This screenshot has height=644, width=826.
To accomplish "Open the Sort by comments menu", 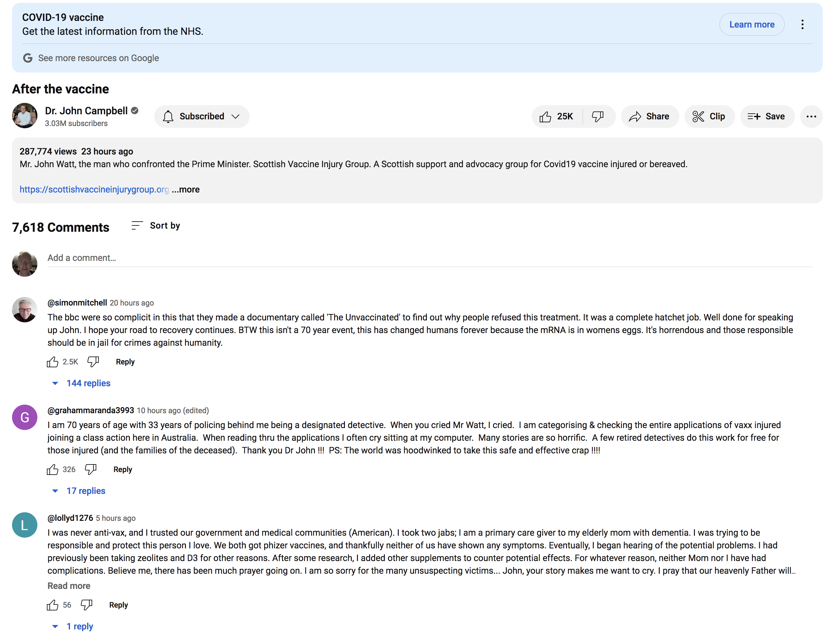I will 156,226.
